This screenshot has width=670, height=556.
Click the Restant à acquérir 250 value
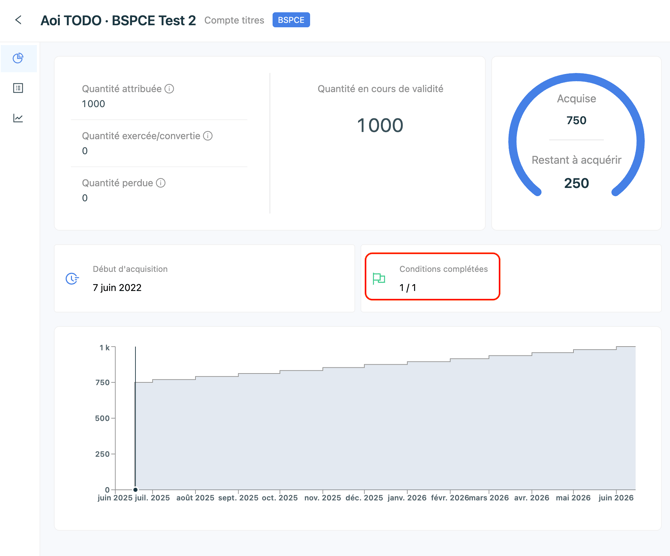pyautogui.click(x=576, y=183)
